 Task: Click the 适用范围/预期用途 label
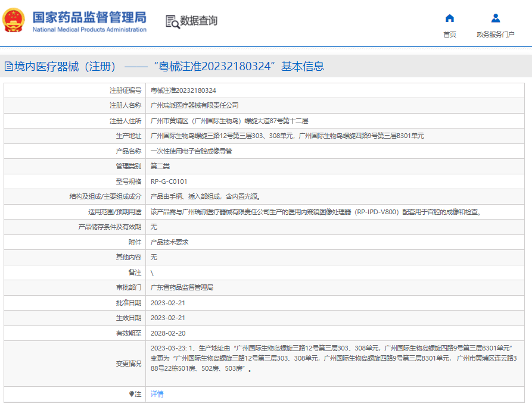[114, 212]
